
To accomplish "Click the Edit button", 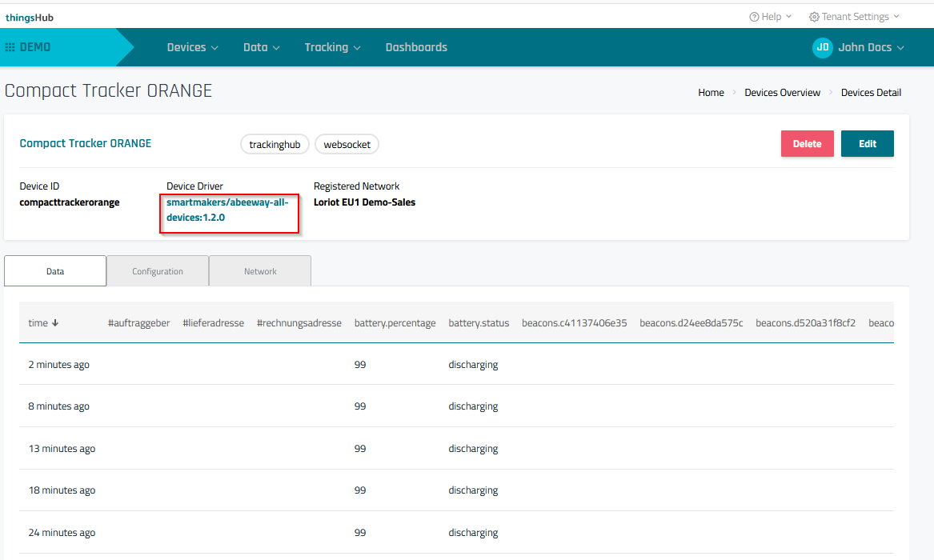I will pos(867,144).
